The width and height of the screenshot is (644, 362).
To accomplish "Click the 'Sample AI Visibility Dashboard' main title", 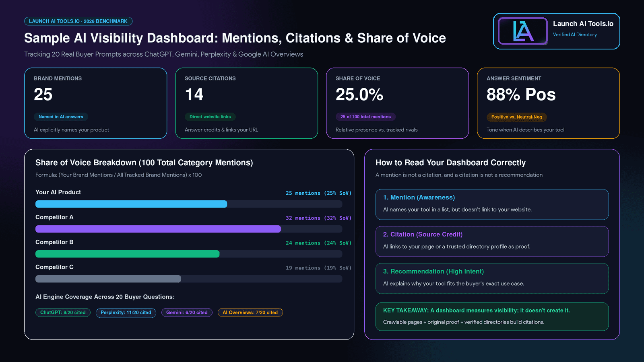I will click(x=235, y=38).
